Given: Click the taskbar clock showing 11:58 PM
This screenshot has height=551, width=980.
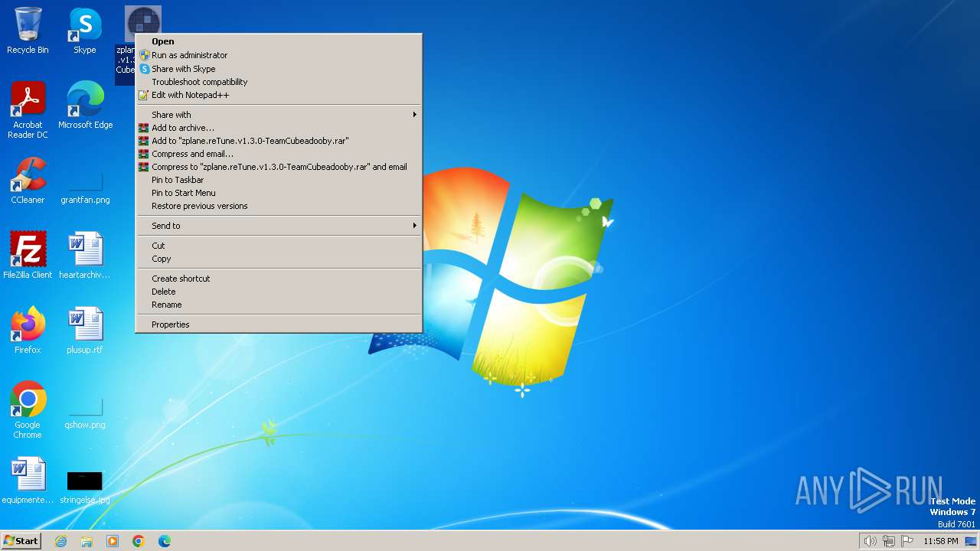Looking at the screenshot, I should 941,541.
